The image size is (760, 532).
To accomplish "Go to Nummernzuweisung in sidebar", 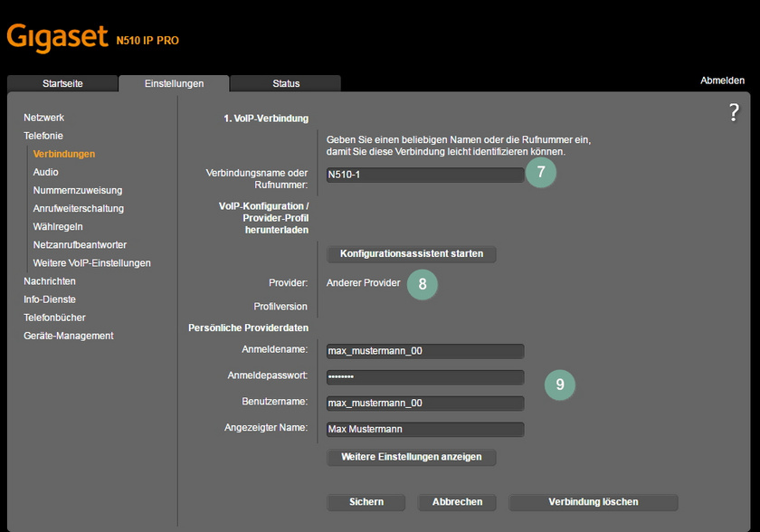I will 78,190.
